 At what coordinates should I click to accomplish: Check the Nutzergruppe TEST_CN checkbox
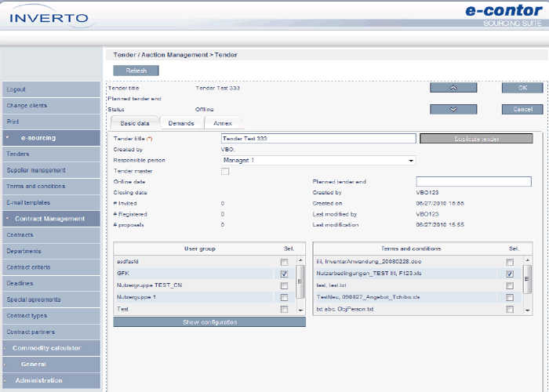point(284,285)
